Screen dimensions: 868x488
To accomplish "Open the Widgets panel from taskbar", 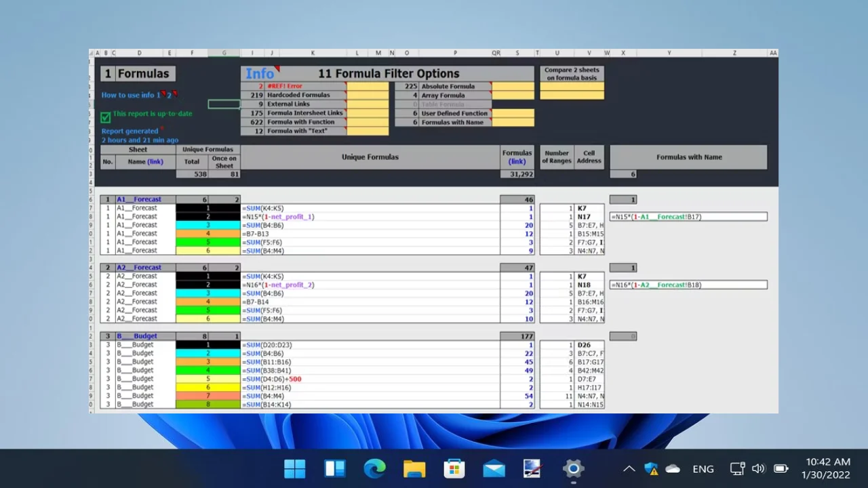I will pos(335,468).
